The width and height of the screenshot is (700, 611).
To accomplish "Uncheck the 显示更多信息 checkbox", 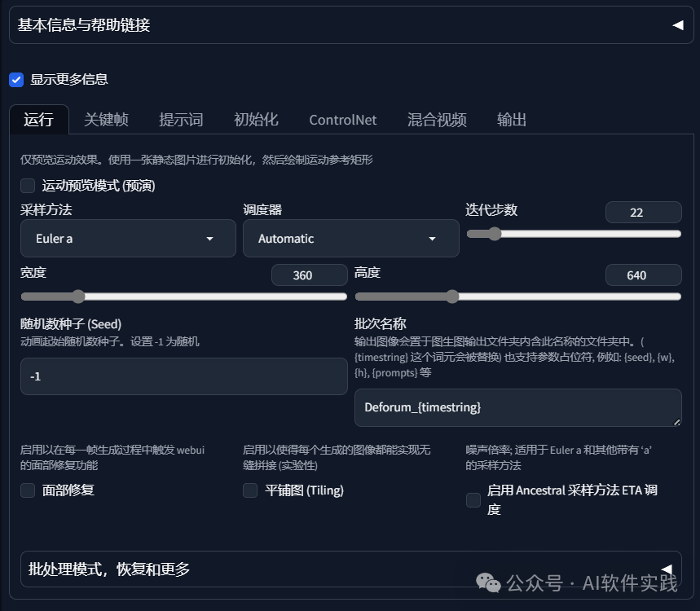I will [x=16, y=80].
